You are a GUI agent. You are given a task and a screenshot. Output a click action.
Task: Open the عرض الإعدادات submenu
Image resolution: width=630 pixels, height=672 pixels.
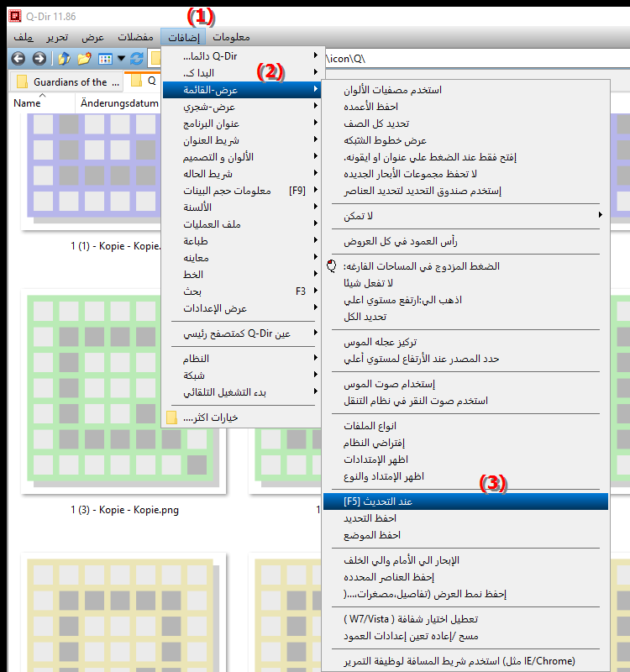(x=241, y=308)
